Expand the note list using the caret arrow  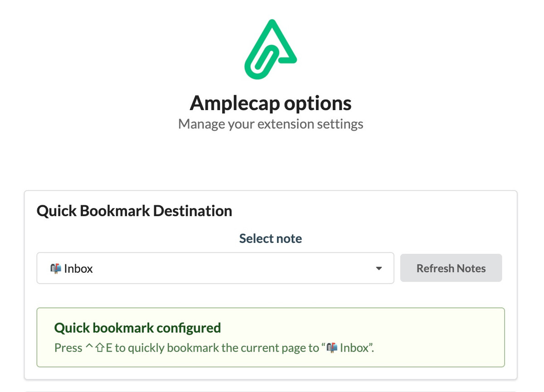(x=379, y=268)
